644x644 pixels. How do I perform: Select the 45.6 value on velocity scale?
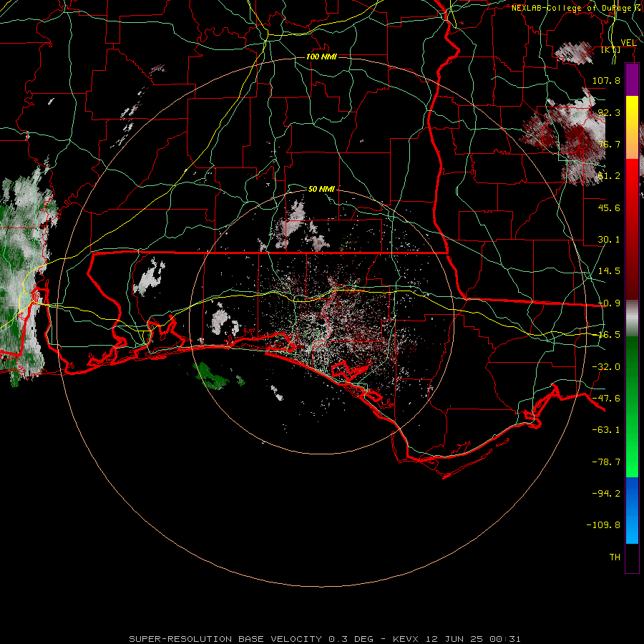click(609, 208)
